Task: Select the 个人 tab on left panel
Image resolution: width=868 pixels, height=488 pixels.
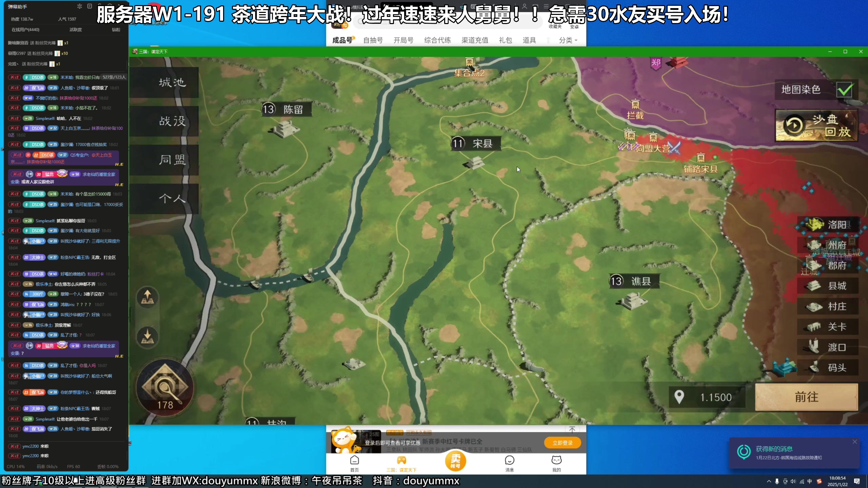Action: (165, 199)
